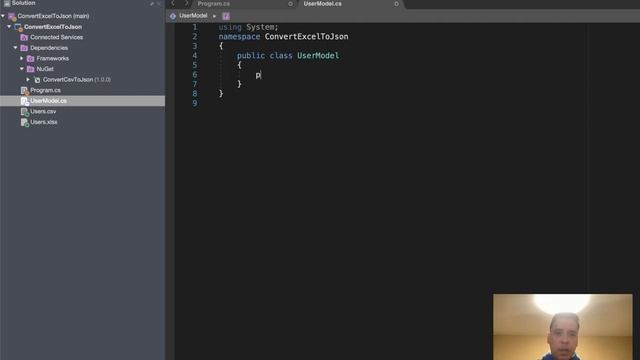Open Program.cs from the solution tree
The width and height of the screenshot is (640, 360).
tap(45, 91)
